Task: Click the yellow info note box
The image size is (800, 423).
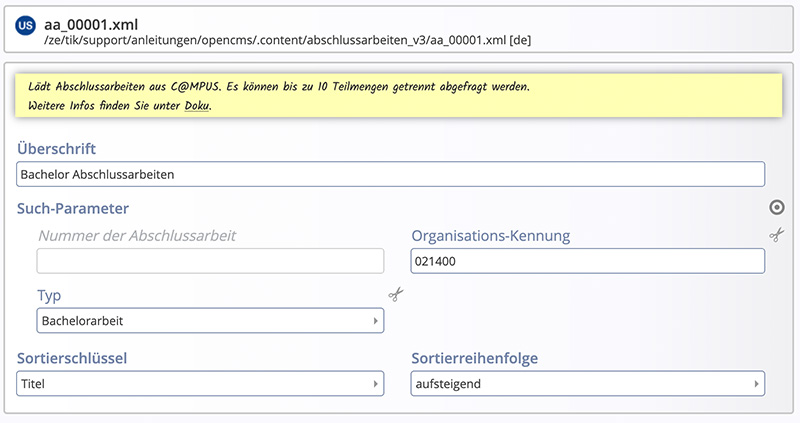Action: point(398,95)
